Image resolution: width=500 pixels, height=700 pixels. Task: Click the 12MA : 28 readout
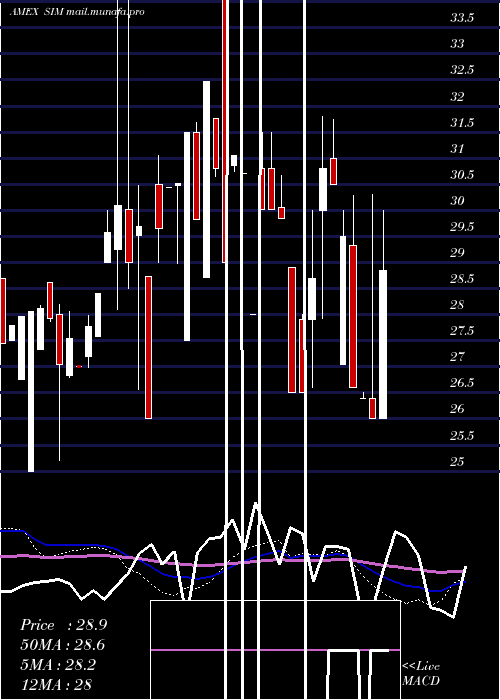coord(56,685)
